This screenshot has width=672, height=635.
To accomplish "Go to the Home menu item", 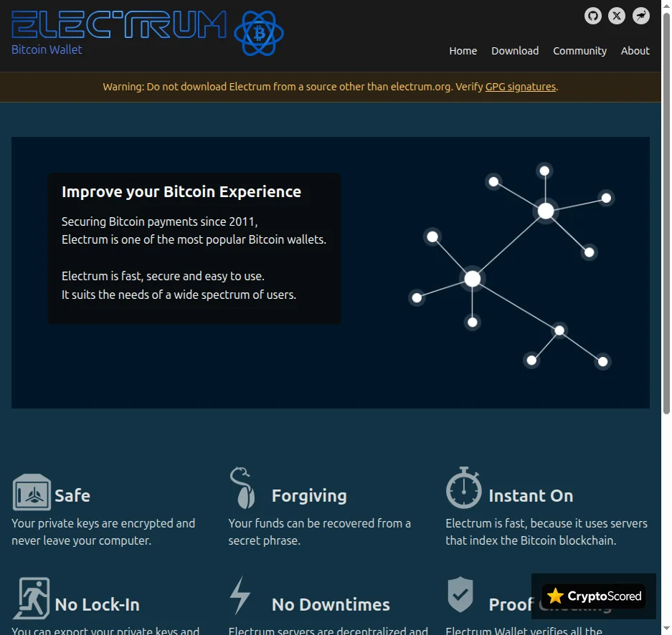I will point(463,51).
